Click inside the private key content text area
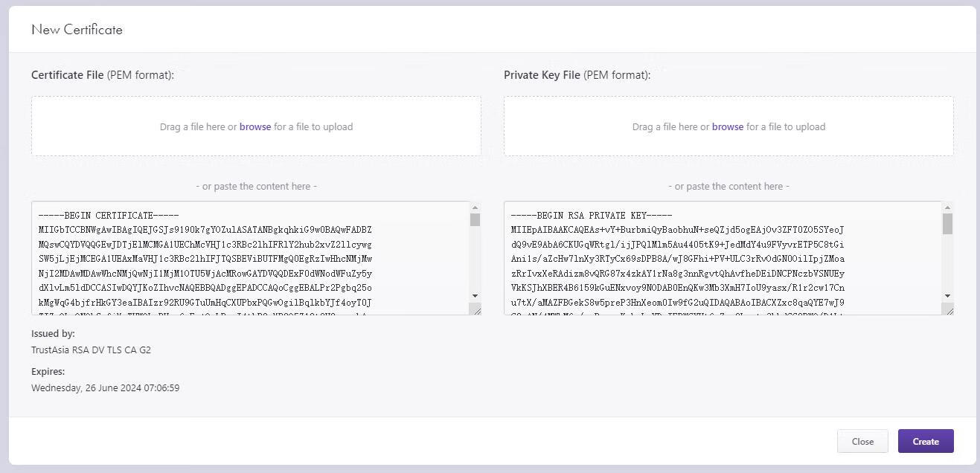Image resolution: width=980 pixels, height=473 pixels. [x=723, y=258]
